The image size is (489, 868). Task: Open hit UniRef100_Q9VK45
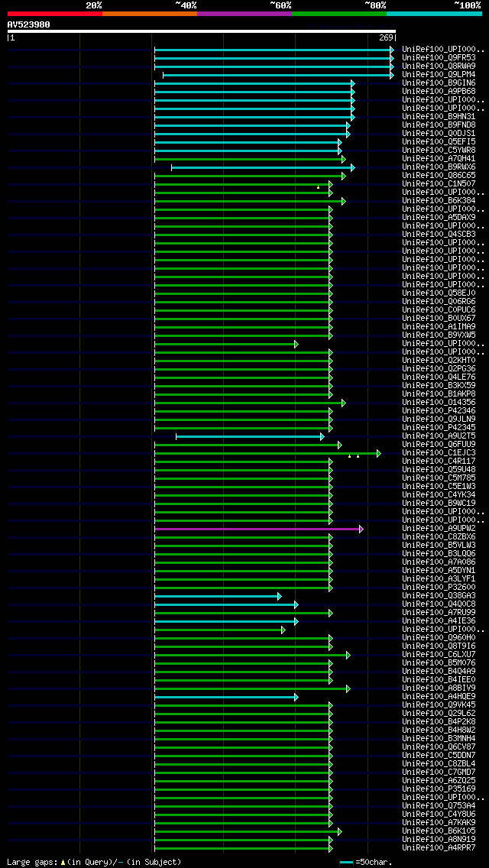[439, 706]
